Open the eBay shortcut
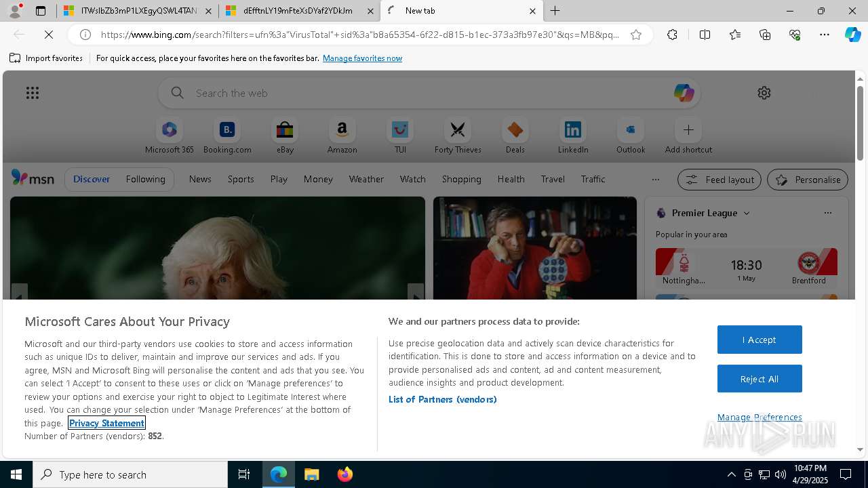 click(285, 136)
